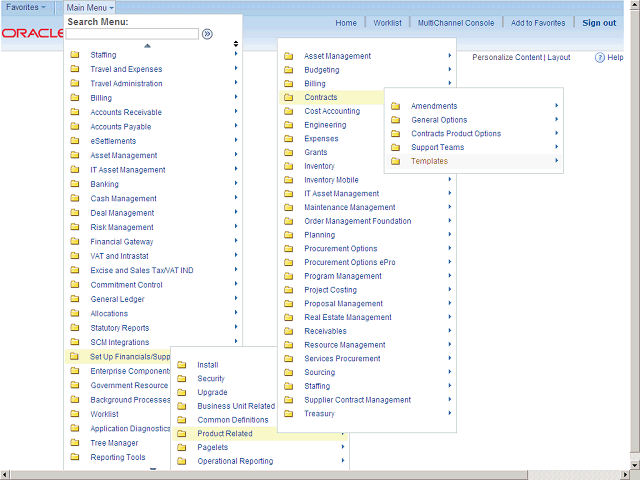Click the search go arrow button
The height and width of the screenshot is (480, 640).
tap(207, 34)
